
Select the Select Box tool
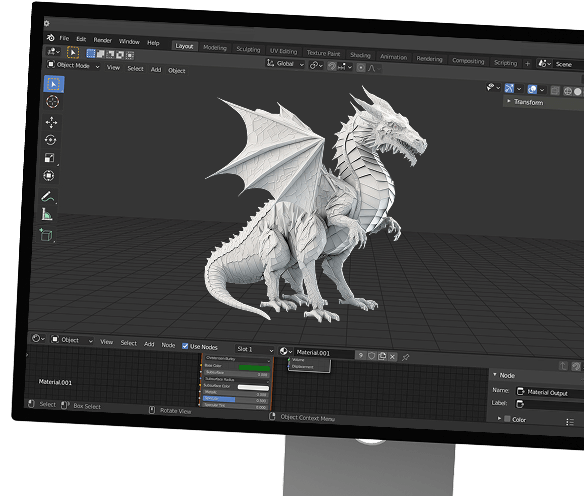[54, 84]
